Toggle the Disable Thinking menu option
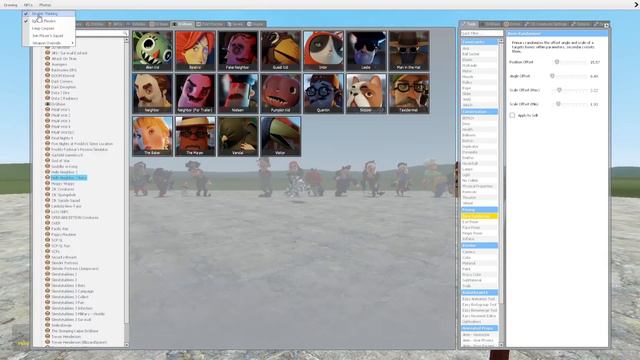 [49, 14]
